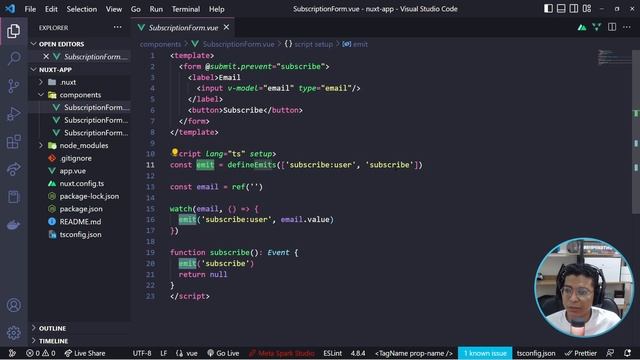The image size is (640, 360).
Task: Click the 1 known issue indicator
Action: click(485, 353)
